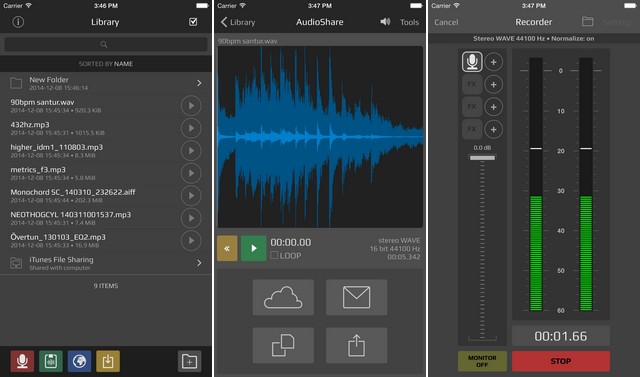
Task: Expand the New Folder chevron
Action: pos(199,83)
